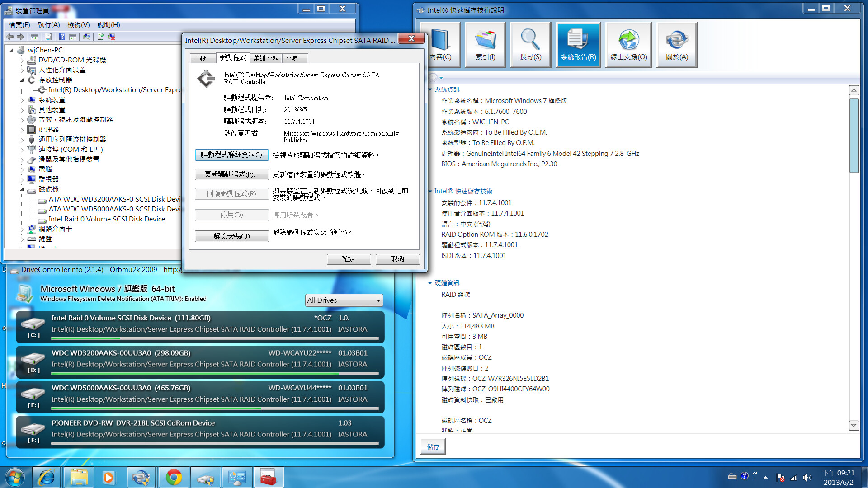Click the blue Help question mark icon
Image resolution: width=868 pixels, height=488 pixels.
coord(62,37)
